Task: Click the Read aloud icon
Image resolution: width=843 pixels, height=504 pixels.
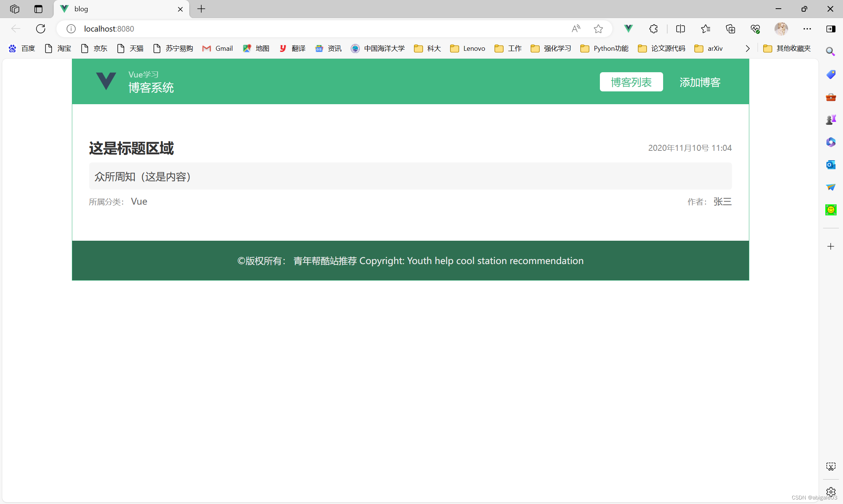Action: tap(575, 29)
